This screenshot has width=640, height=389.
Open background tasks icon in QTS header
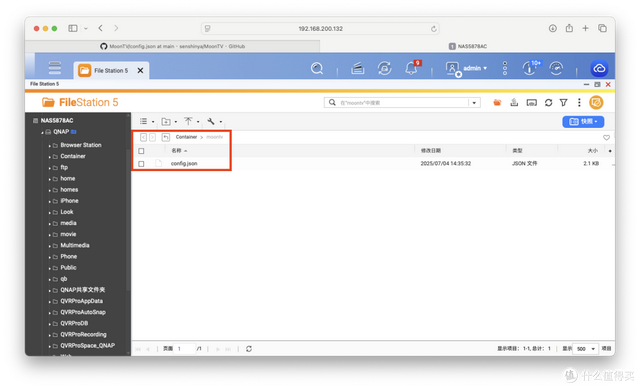click(358, 68)
